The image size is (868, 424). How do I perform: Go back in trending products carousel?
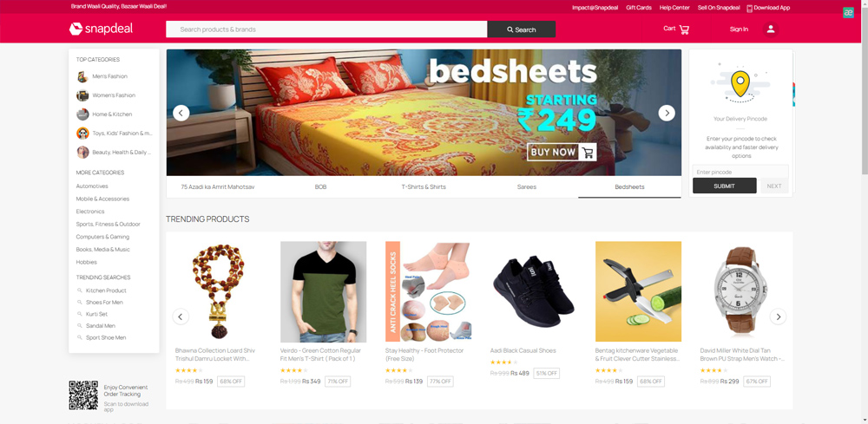(x=181, y=316)
